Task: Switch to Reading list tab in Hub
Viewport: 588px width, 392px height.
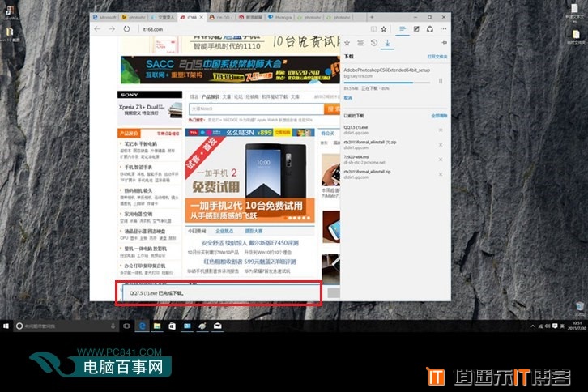Action: coord(360,43)
